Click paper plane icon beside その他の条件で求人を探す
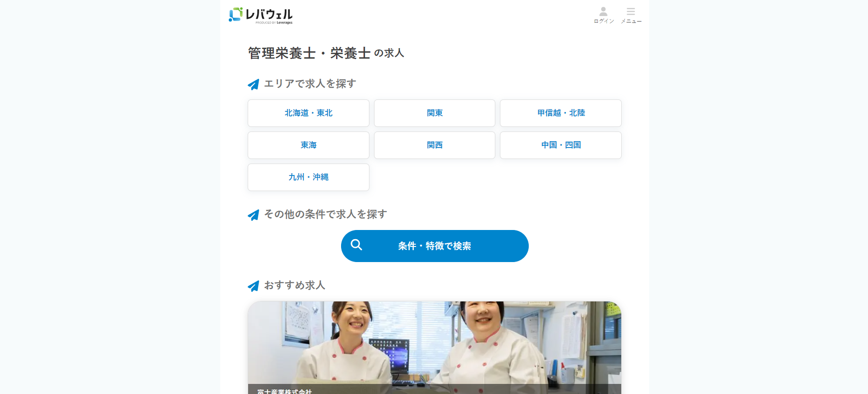The height and width of the screenshot is (394, 868). 253,215
